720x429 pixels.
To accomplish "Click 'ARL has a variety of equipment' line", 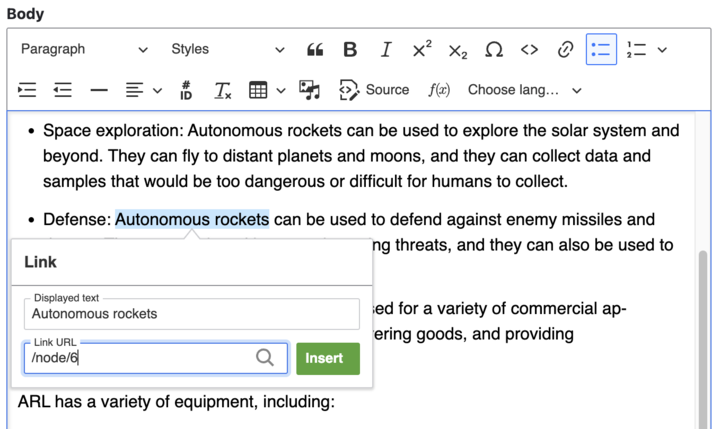I will (176, 402).
